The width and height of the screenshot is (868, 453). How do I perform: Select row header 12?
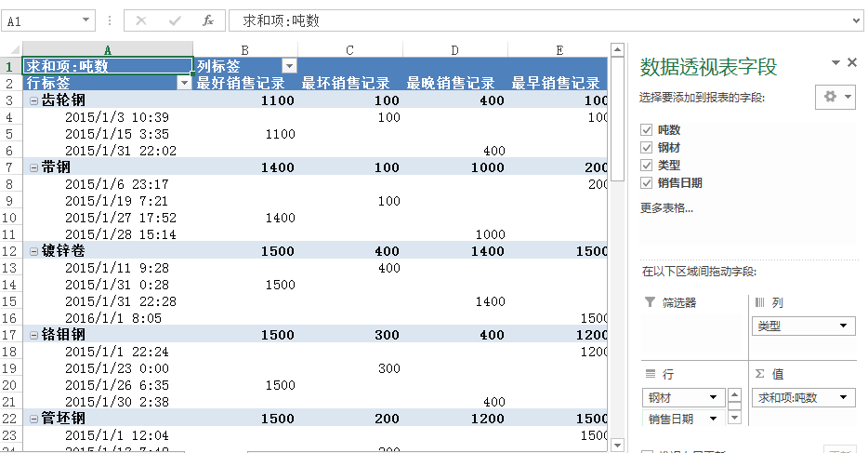(x=10, y=251)
